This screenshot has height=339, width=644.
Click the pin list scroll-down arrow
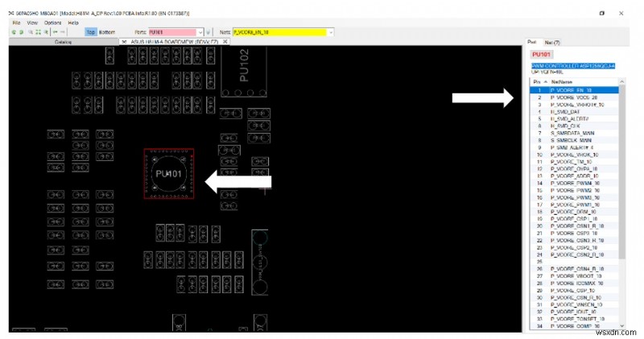pyautogui.click(x=621, y=326)
